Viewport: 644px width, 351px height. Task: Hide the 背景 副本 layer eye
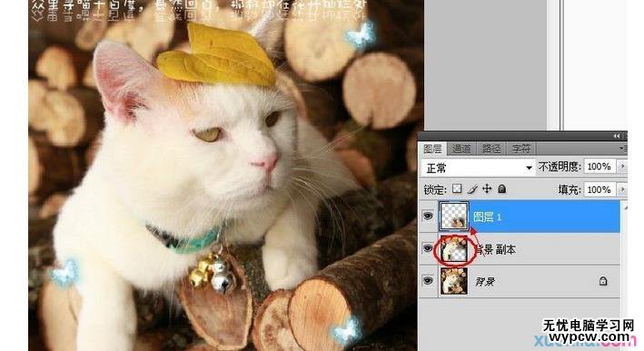tap(428, 248)
